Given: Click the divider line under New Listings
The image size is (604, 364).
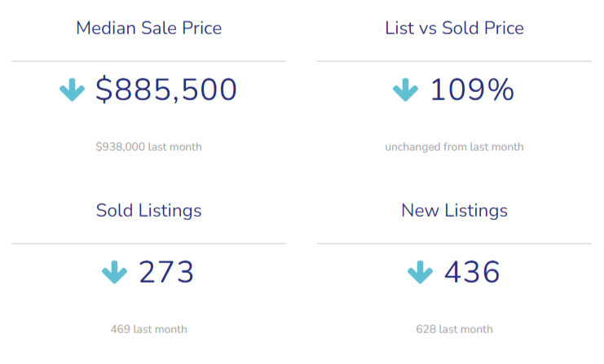Looking at the screenshot, I should (454, 243).
